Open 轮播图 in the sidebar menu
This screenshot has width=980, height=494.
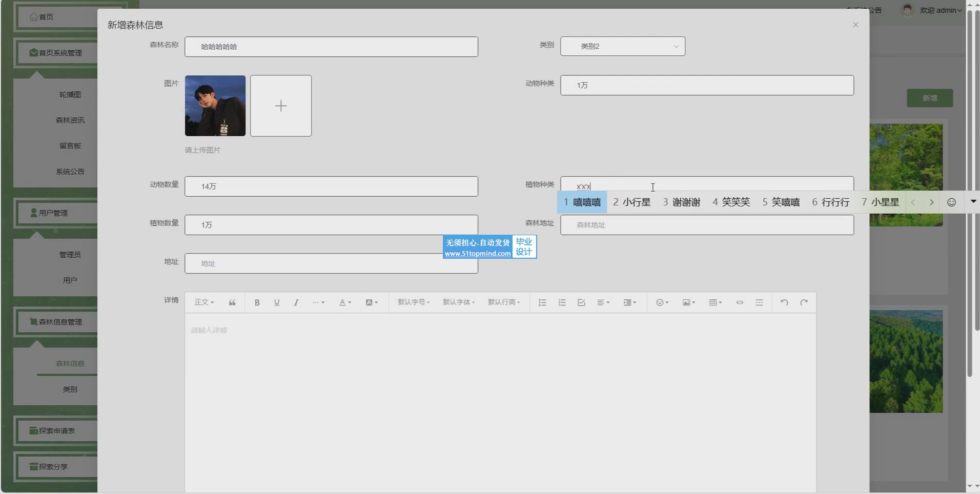coord(70,95)
